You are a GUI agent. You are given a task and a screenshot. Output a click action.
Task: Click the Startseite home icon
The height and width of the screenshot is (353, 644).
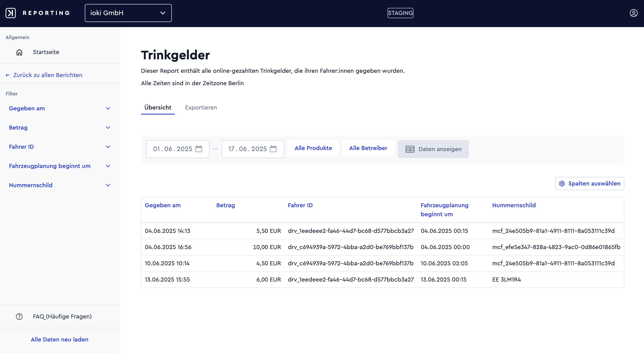click(x=19, y=52)
